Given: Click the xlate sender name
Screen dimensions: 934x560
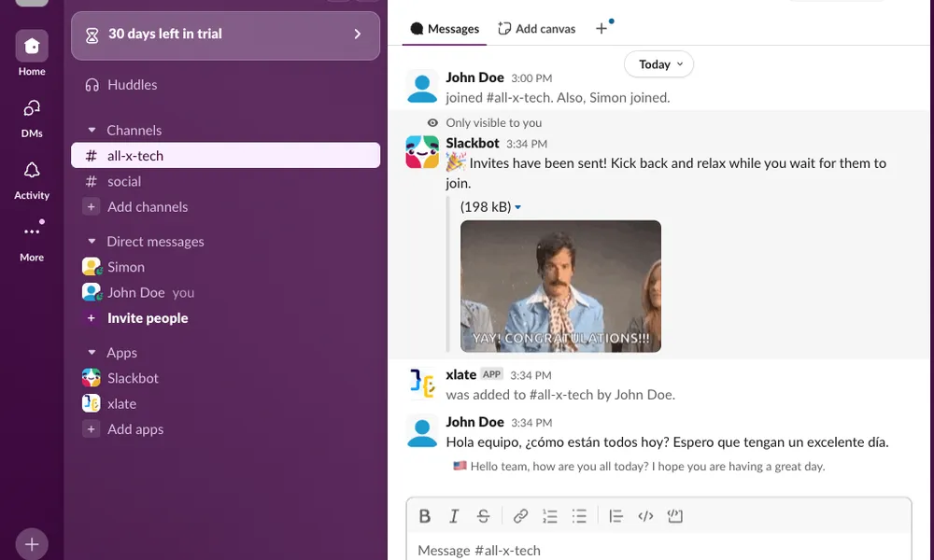Looking at the screenshot, I should point(461,374).
